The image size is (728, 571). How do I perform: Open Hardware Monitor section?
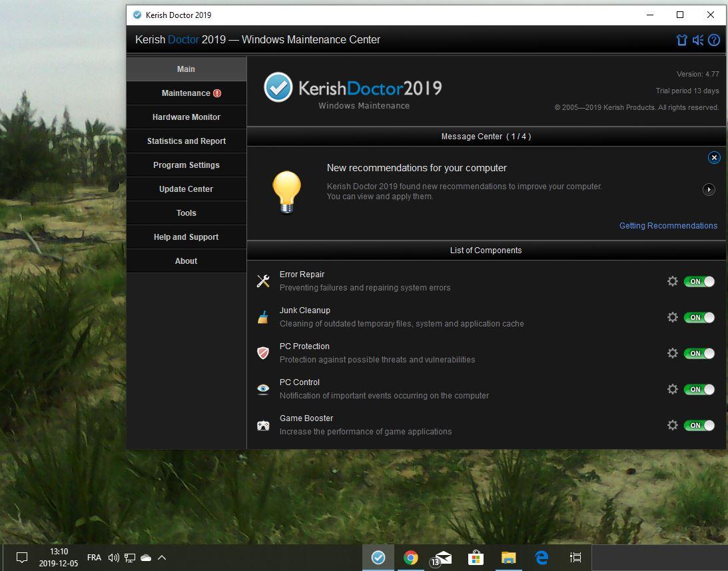tap(186, 117)
